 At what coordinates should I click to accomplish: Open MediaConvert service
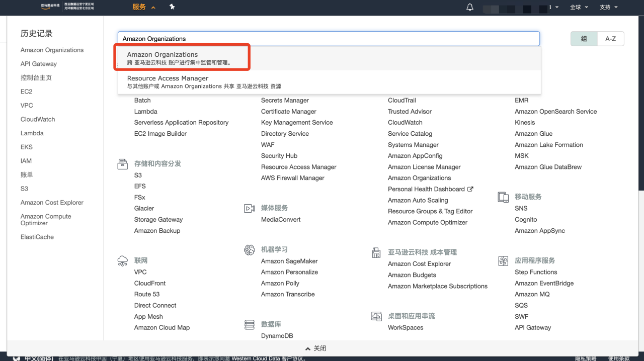[281, 220]
